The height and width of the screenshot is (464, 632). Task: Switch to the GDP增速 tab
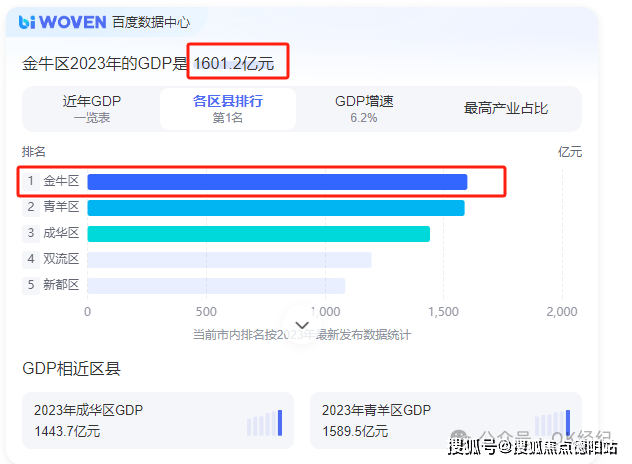coord(364,108)
